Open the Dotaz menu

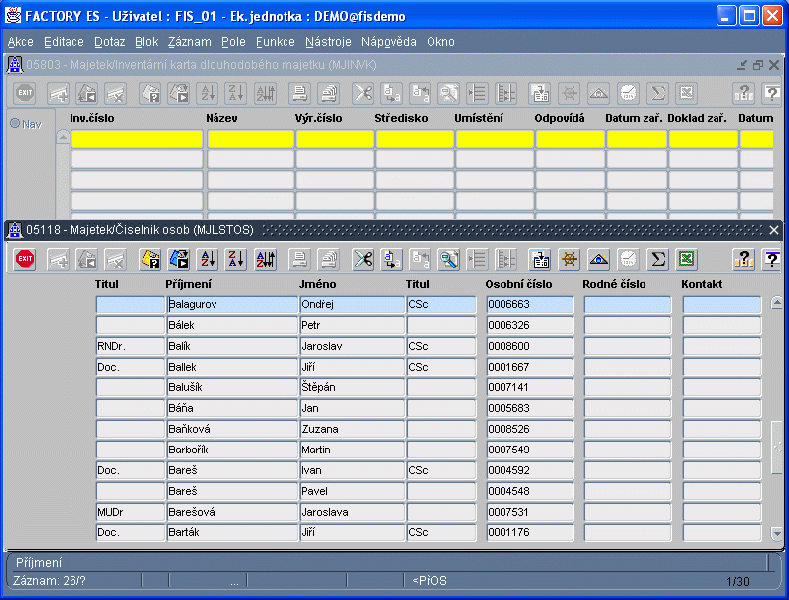click(x=109, y=42)
